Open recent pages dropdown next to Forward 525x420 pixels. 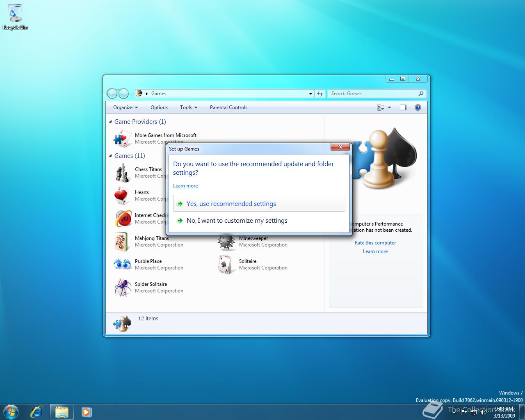132,94
